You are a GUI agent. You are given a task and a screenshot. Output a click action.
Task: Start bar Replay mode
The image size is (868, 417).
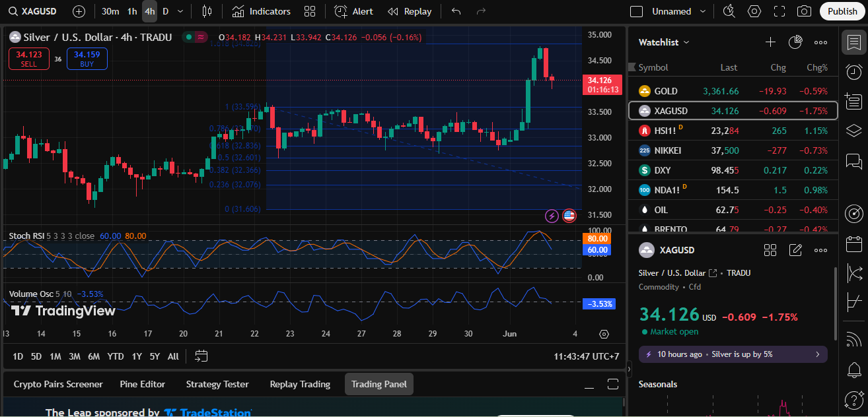click(x=410, y=11)
